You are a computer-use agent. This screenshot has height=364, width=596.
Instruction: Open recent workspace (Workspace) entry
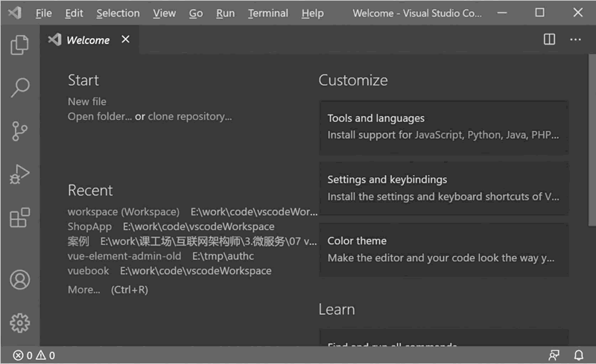click(x=124, y=211)
